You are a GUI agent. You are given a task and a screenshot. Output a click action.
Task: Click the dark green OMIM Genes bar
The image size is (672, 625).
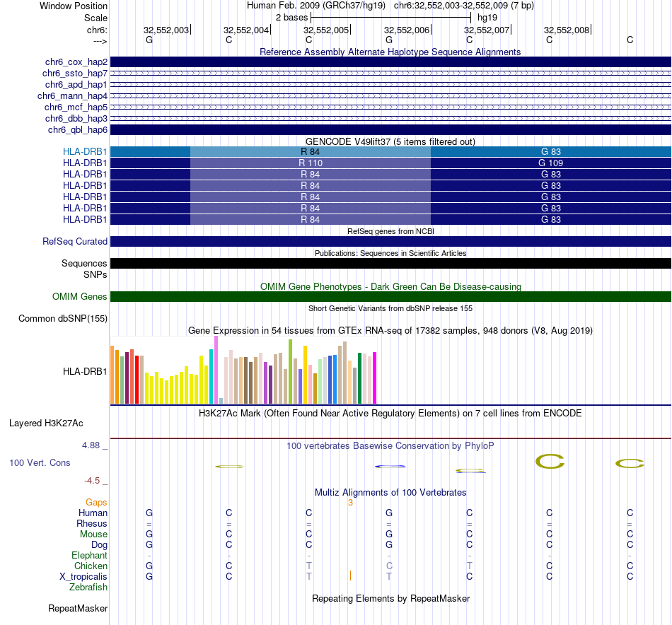pyautogui.click(x=390, y=296)
